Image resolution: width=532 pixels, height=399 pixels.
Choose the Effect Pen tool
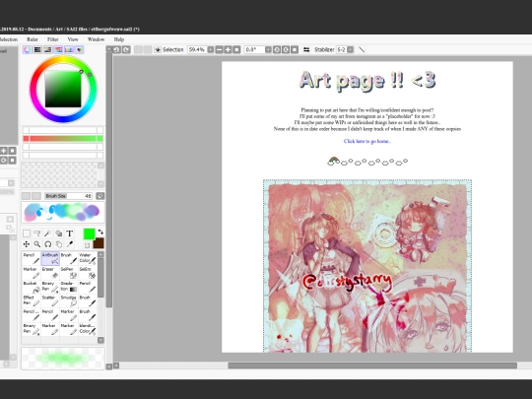pyautogui.click(x=32, y=300)
